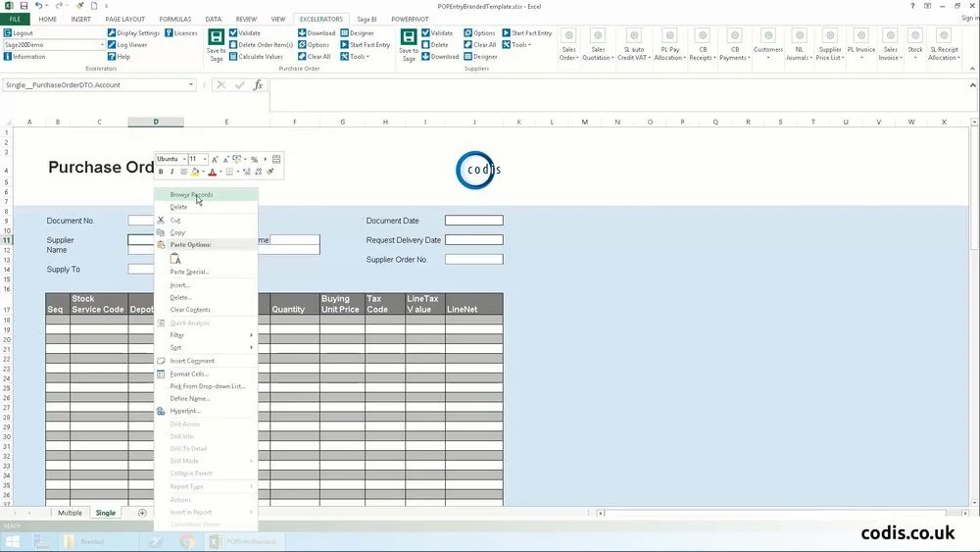Open Display Settings

133,33
